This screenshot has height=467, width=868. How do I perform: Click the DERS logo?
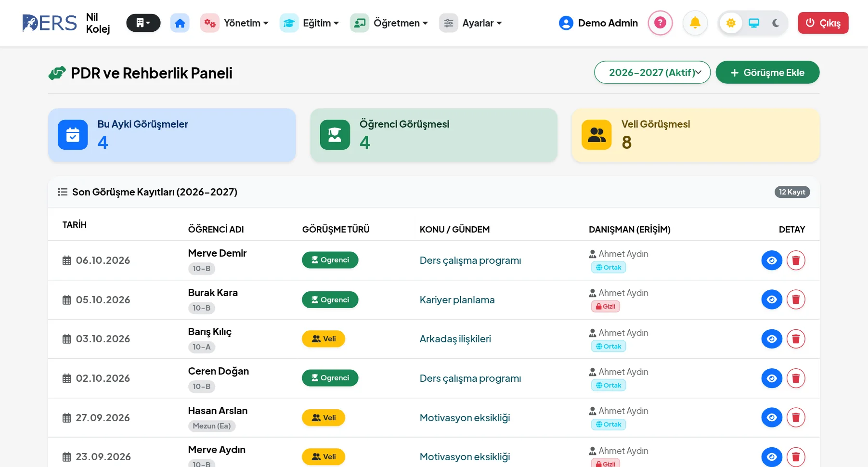pyautogui.click(x=50, y=23)
